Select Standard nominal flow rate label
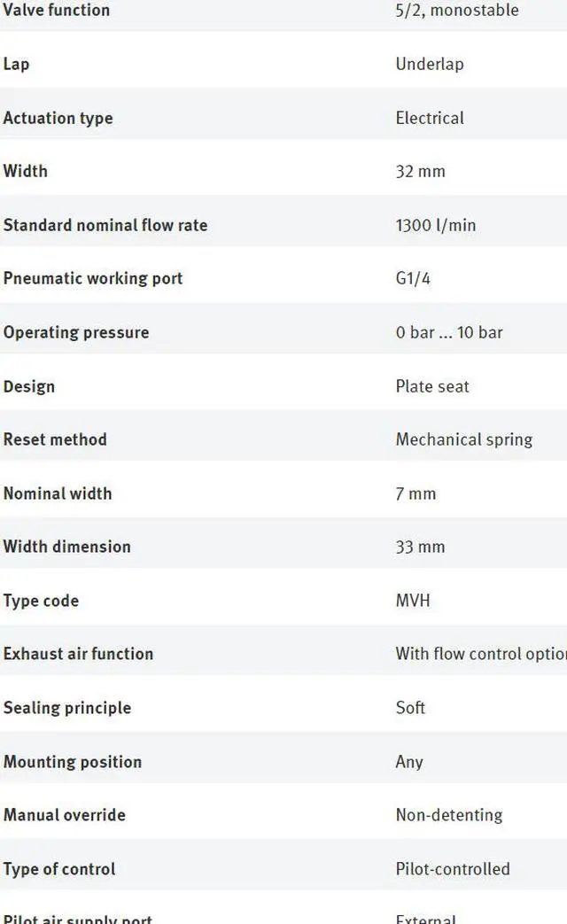 pos(105,225)
